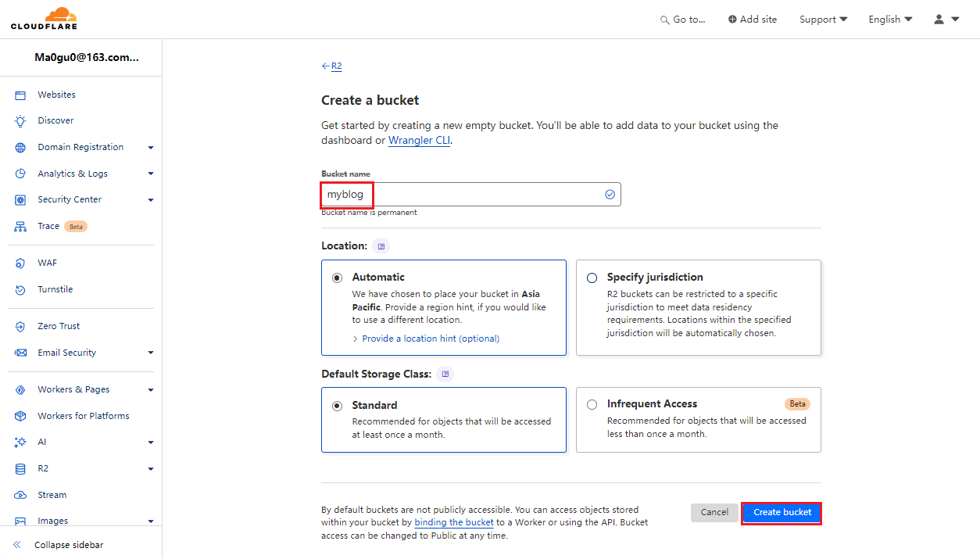Expand the Email Security submenu arrow
This screenshot has height=559, width=980.
(x=151, y=353)
